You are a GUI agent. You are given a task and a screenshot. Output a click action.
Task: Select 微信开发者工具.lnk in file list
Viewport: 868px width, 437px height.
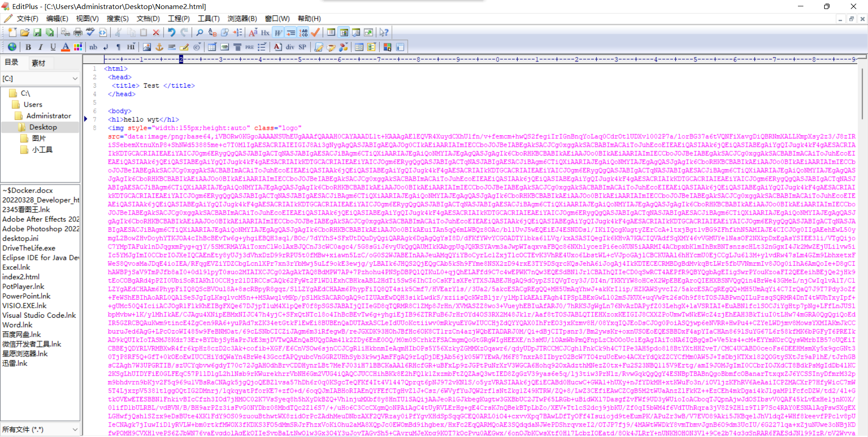pos(32,344)
